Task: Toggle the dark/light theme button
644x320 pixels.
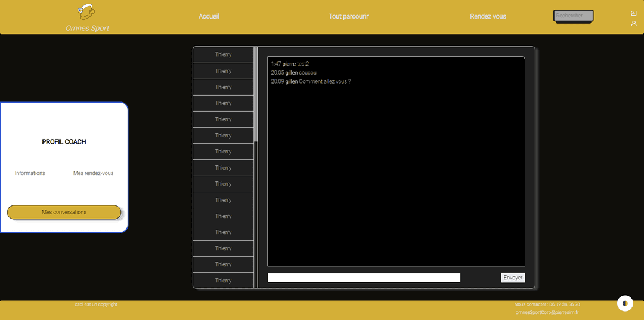Action: pos(624,303)
